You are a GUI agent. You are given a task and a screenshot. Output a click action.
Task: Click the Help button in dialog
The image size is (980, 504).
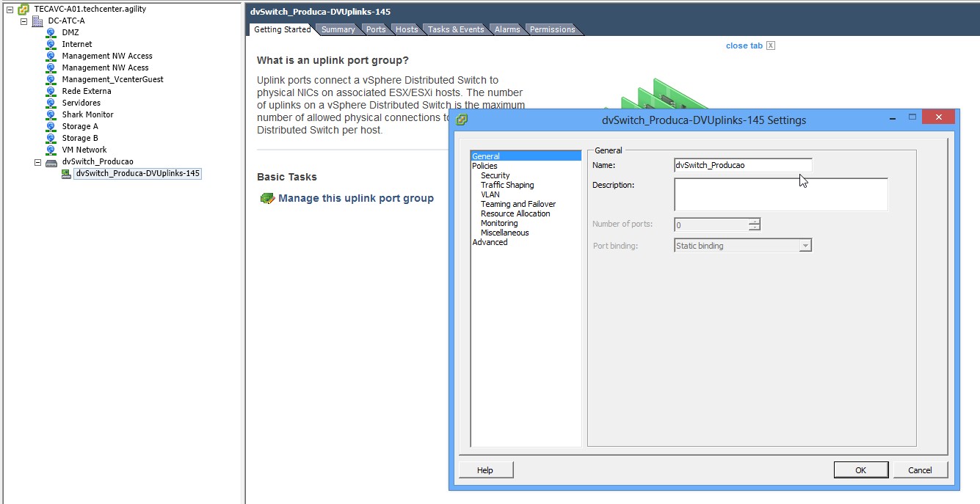(x=485, y=470)
